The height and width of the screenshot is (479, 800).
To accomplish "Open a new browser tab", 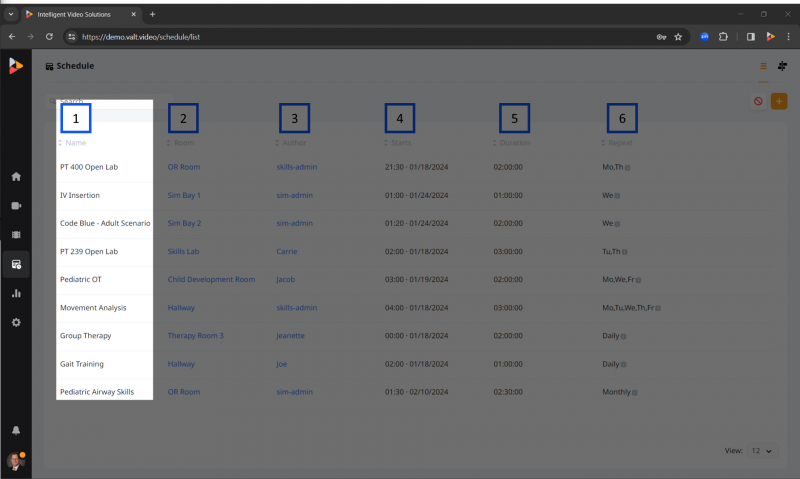I will click(x=152, y=14).
